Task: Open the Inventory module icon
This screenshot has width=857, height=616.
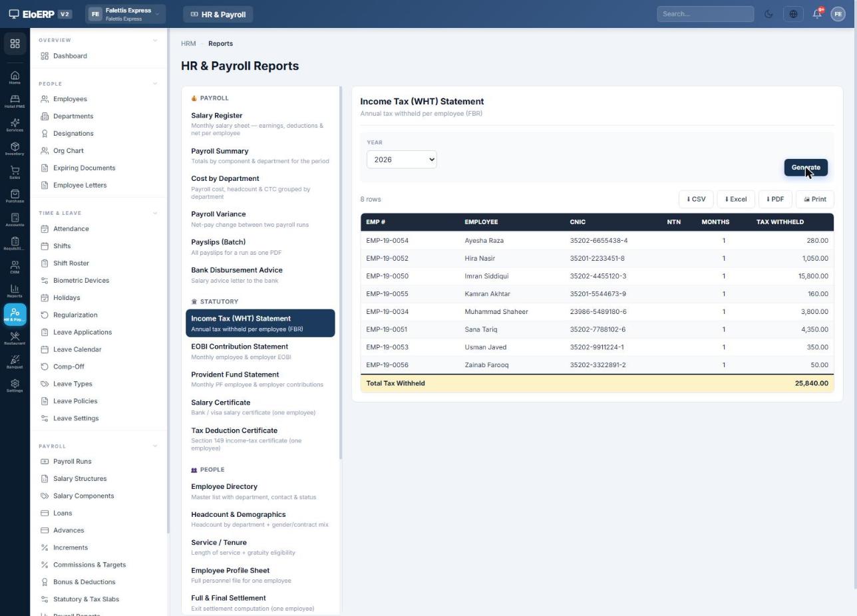Action: coord(15,149)
